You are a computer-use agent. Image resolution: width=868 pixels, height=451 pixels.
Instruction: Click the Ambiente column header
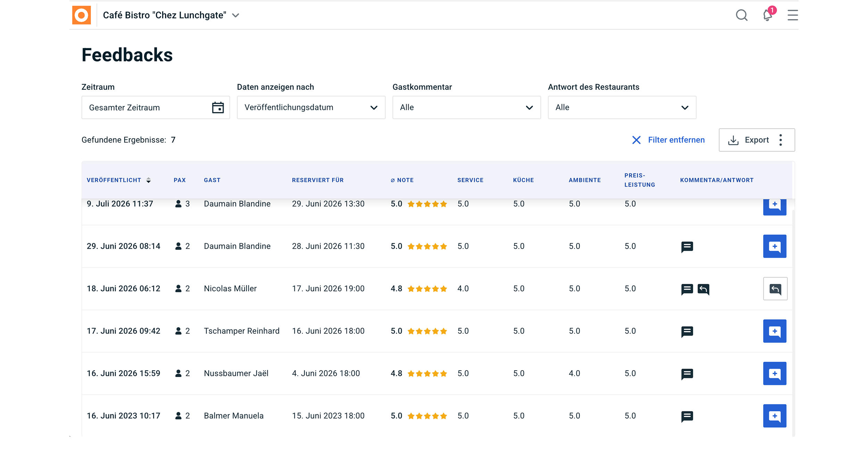585,180
